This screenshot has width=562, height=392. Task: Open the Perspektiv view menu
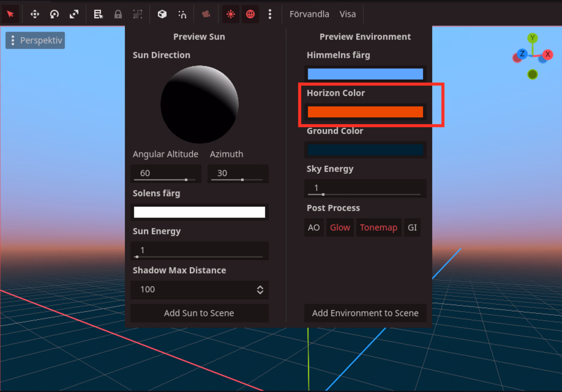35,40
